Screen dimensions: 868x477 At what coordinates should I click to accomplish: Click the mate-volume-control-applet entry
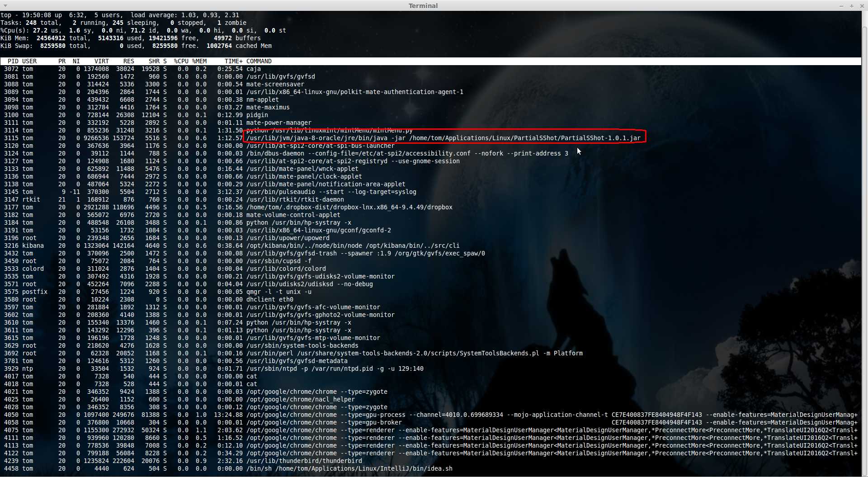point(293,215)
